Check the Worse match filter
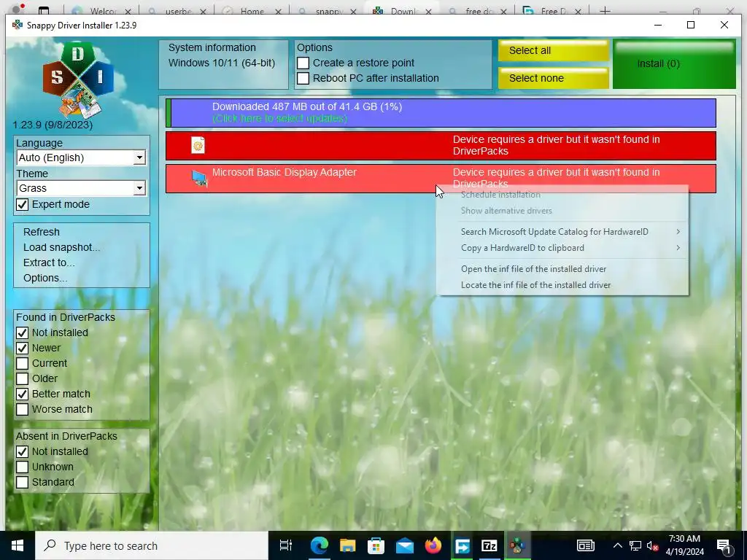 (23, 409)
